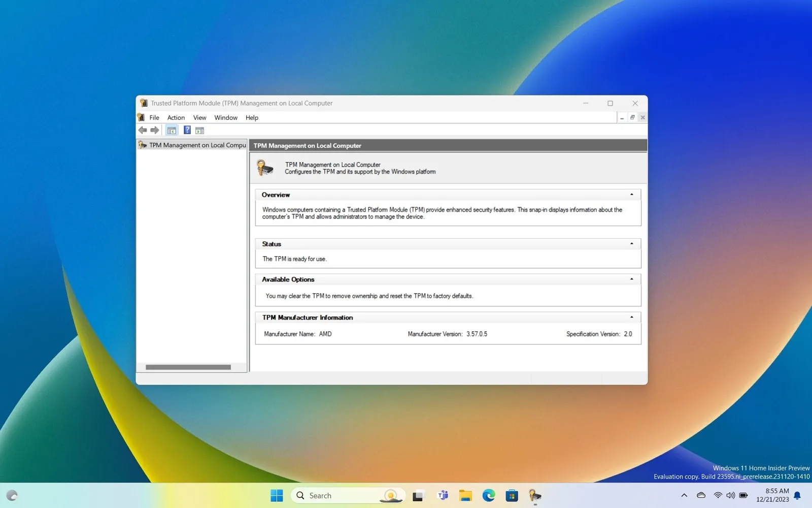Click the Back arrow in the toolbar

143,131
